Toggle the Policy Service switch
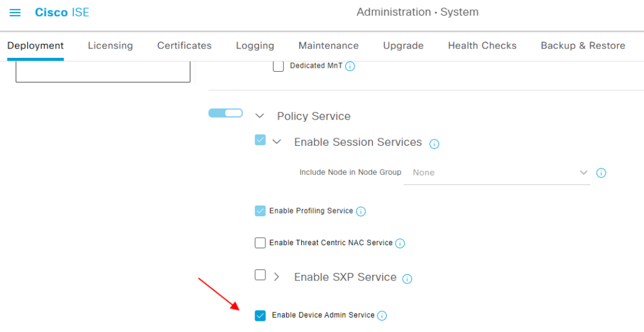The width and height of the screenshot is (644, 332). click(225, 113)
